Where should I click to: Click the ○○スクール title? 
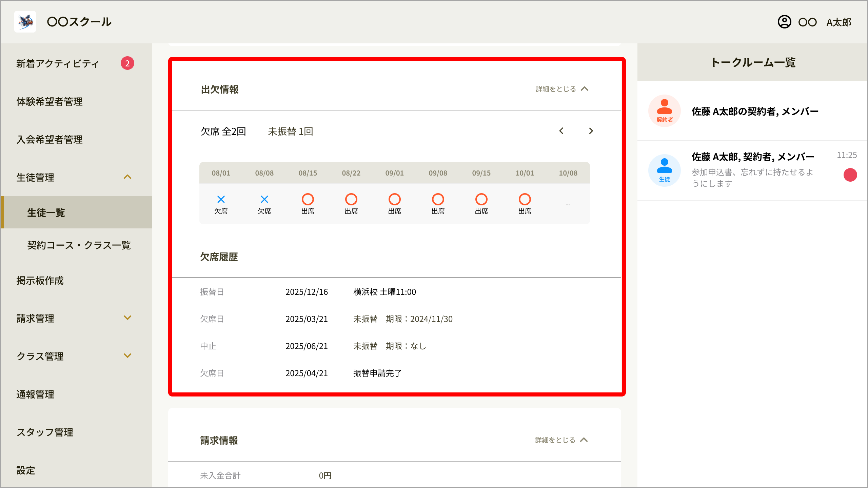[x=79, y=22]
